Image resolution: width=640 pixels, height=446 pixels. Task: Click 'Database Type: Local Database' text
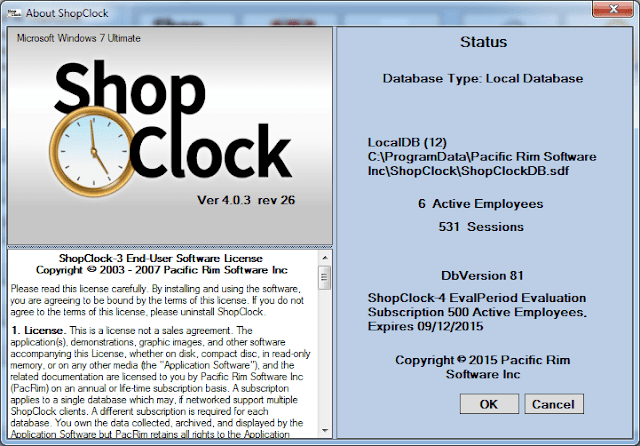pyautogui.click(x=483, y=78)
